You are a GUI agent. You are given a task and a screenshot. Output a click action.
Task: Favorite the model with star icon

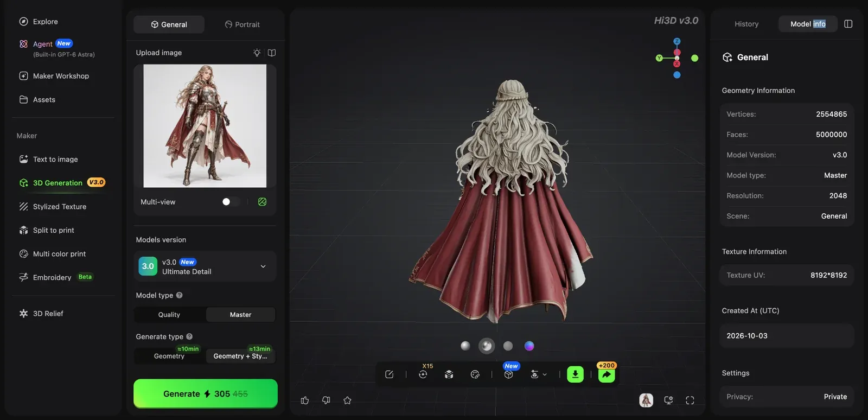pos(348,400)
